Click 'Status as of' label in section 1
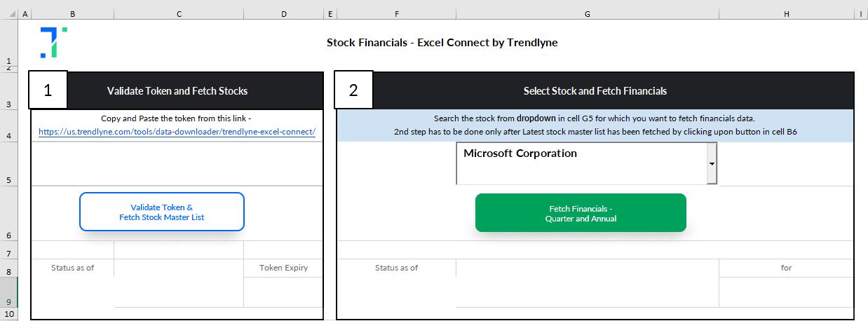Screen dimensions: 868x321 tap(73, 268)
